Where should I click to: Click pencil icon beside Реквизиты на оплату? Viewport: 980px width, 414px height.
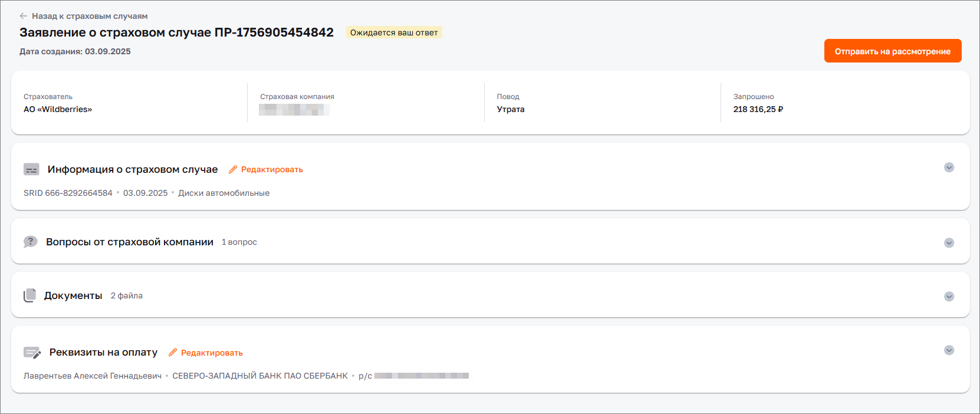[x=173, y=353]
